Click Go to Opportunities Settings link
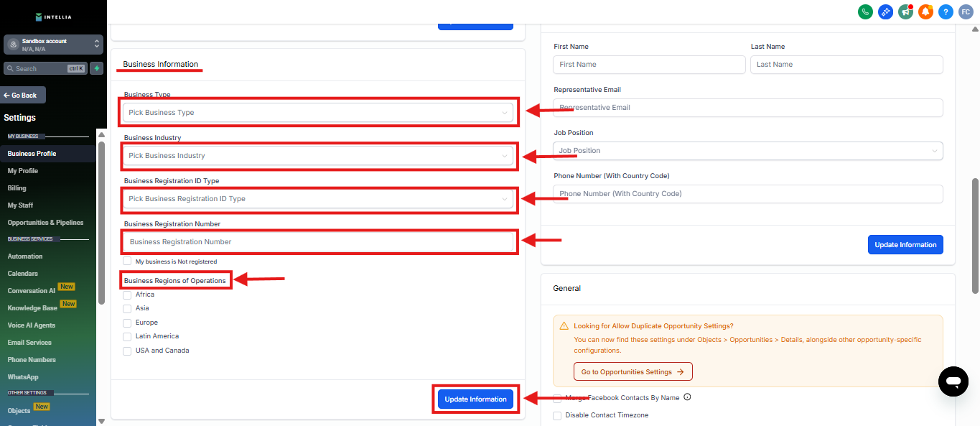 (633, 372)
